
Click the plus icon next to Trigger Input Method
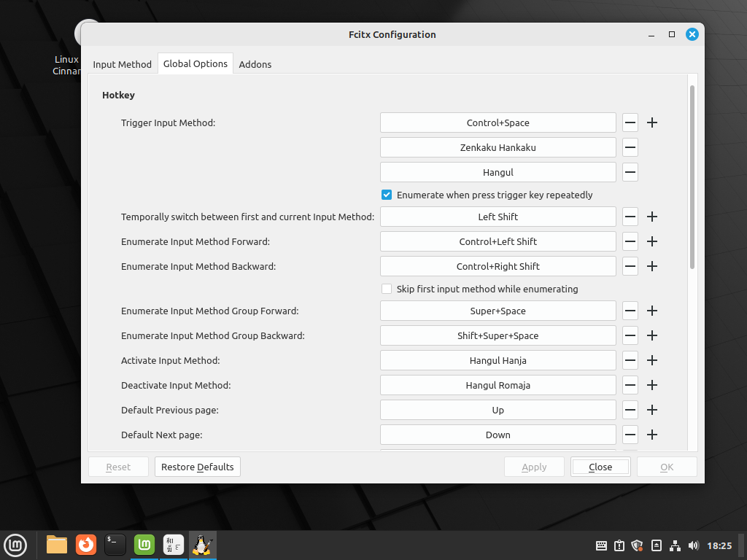click(x=652, y=122)
